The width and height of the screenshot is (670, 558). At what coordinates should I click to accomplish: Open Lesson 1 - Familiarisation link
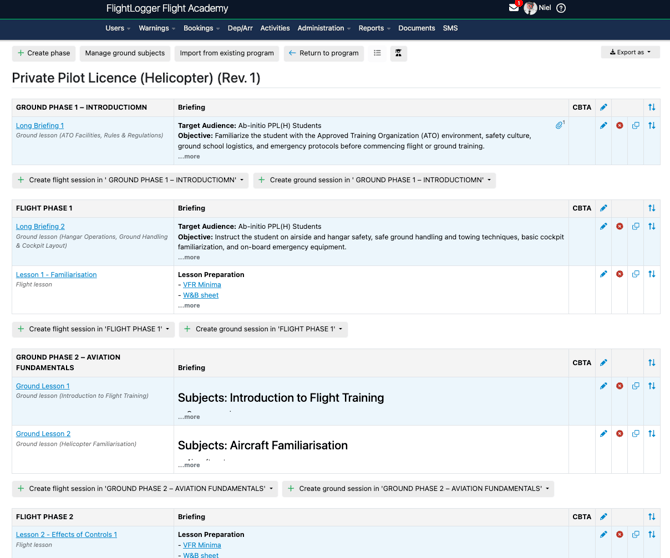point(56,275)
